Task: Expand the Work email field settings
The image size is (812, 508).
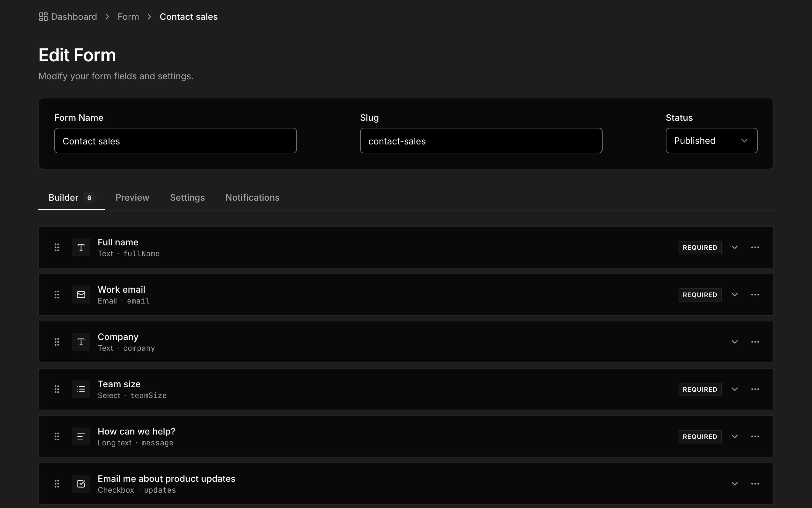Action: [734, 295]
